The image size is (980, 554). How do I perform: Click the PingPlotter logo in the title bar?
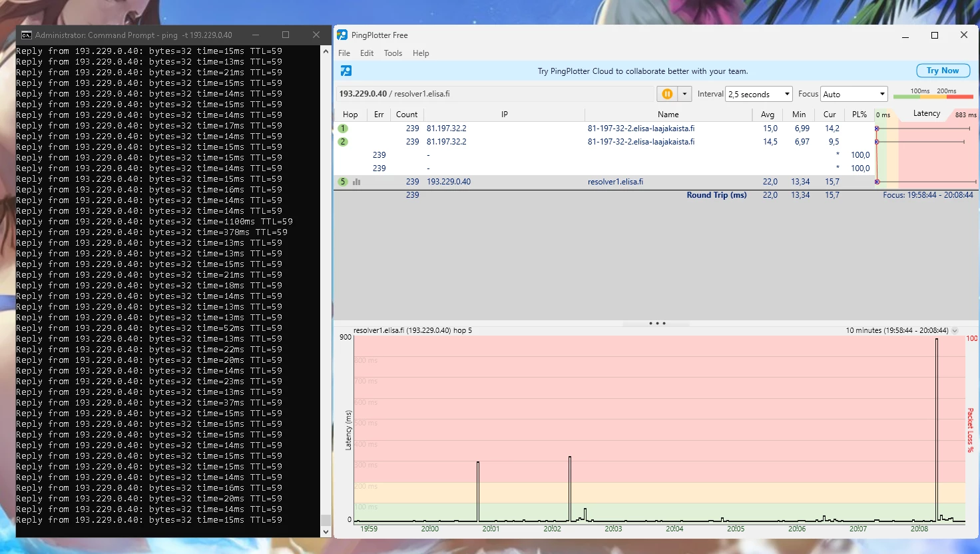tap(342, 35)
